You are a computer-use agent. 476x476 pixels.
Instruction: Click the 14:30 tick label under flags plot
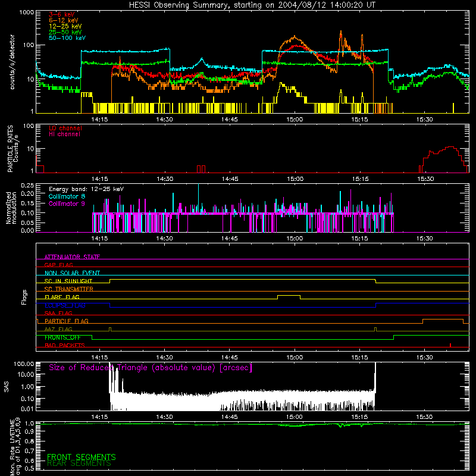(165, 358)
